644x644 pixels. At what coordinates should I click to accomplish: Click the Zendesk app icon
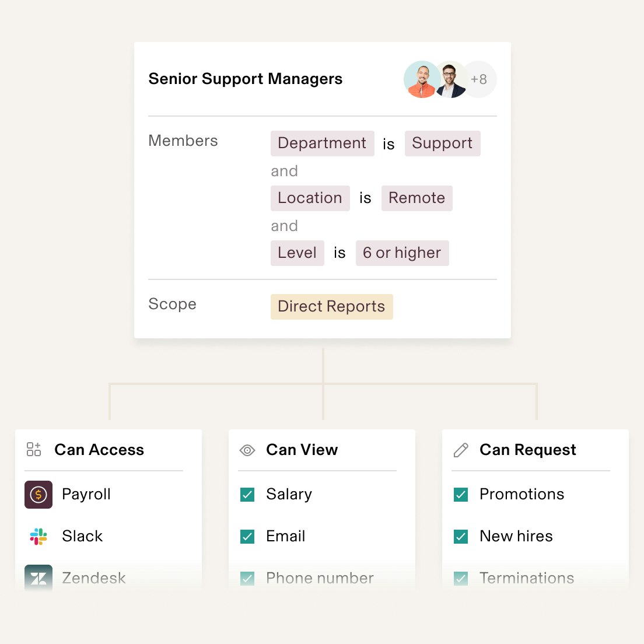[38, 578]
